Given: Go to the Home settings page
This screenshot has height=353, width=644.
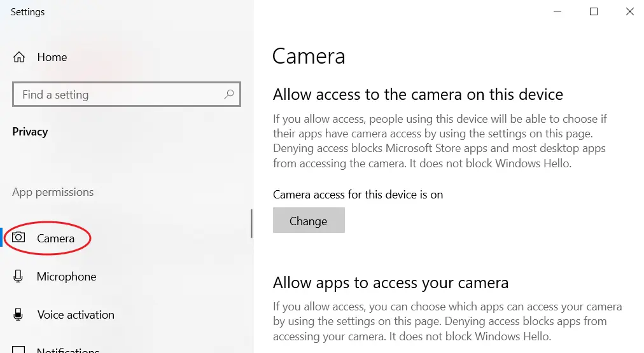Looking at the screenshot, I should tap(52, 57).
